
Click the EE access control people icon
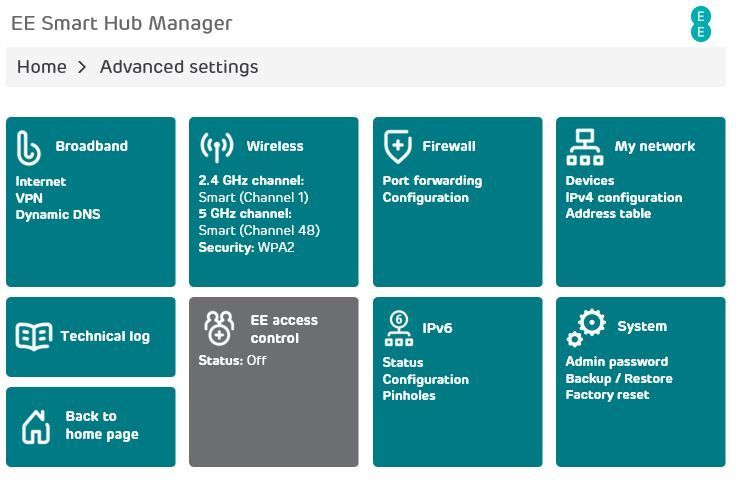219,328
